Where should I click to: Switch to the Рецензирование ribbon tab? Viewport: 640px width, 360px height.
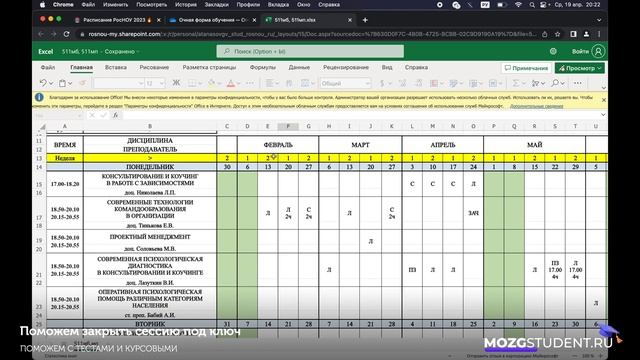(x=346, y=67)
